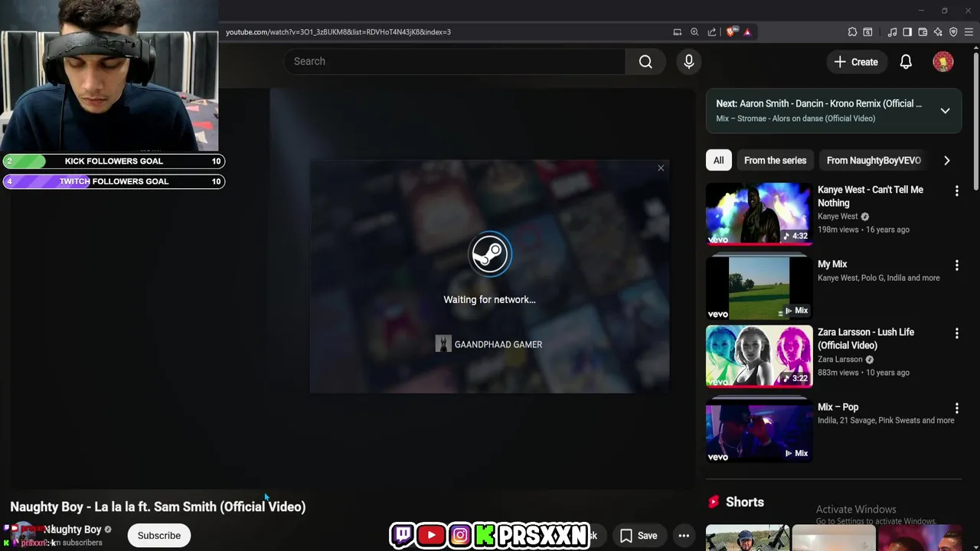Show more filter chips with right arrow
980x551 pixels.
946,161
